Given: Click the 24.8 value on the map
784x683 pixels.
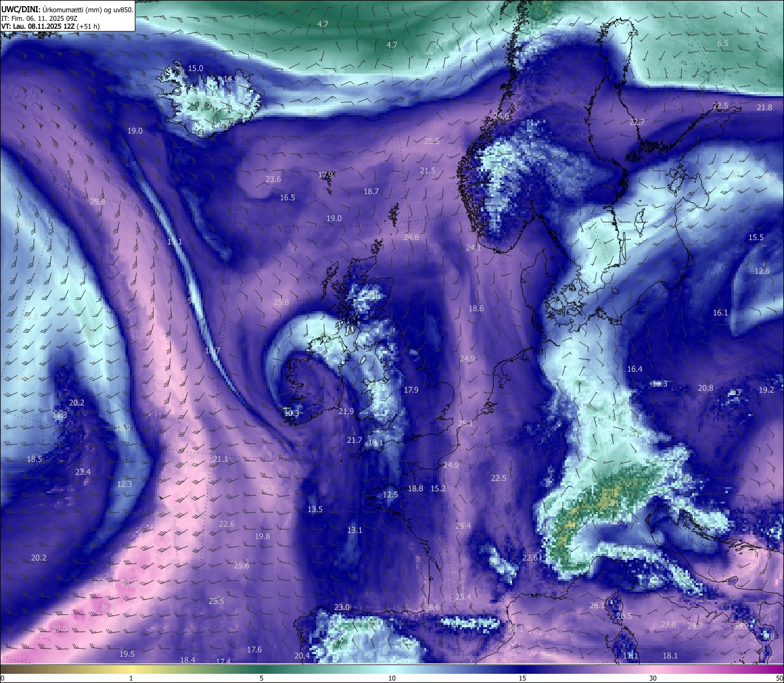Looking at the screenshot, I should 411,238.
